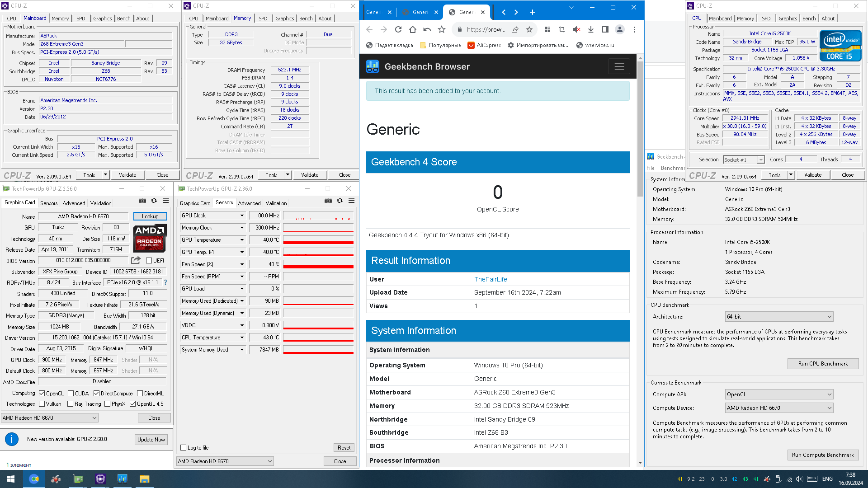Click the Run Compute Benchmark button
This screenshot has height=488, width=868.
[823, 455]
